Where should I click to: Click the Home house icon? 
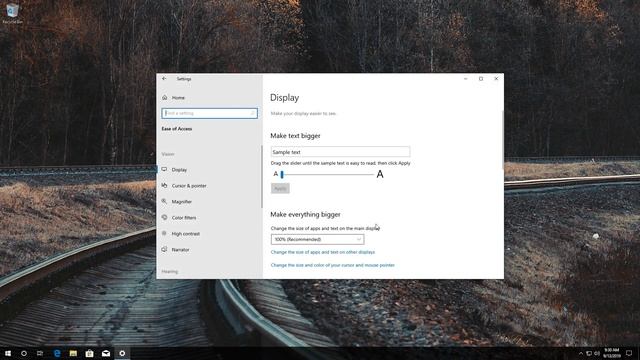click(x=164, y=98)
